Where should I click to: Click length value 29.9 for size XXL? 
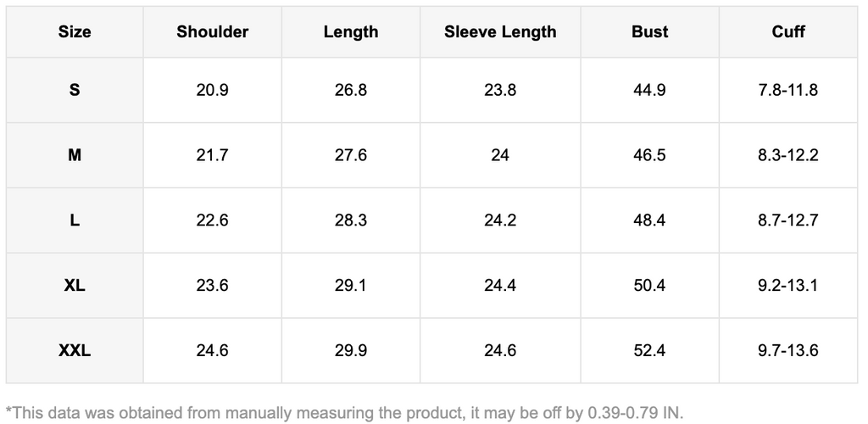point(351,350)
